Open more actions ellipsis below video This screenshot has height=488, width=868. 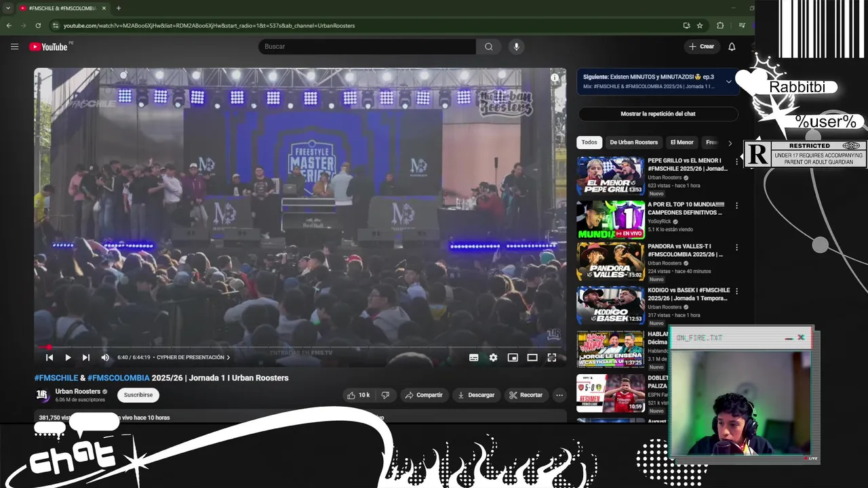pos(559,395)
